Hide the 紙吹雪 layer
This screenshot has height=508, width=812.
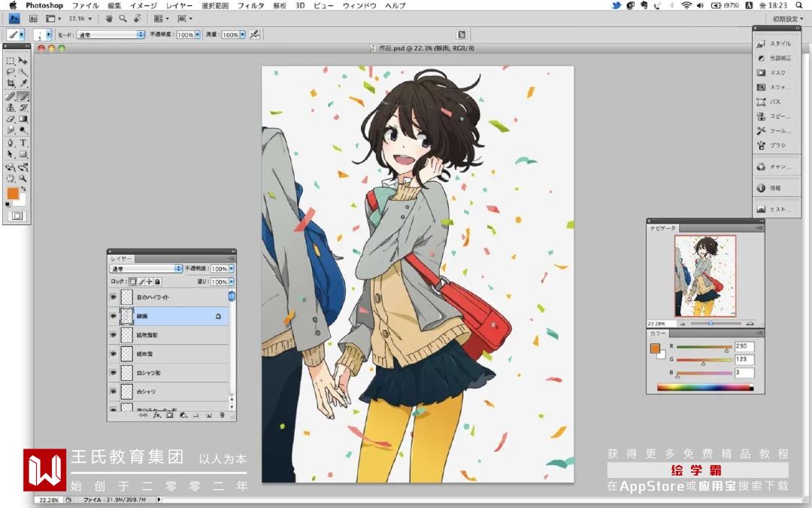click(x=113, y=354)
